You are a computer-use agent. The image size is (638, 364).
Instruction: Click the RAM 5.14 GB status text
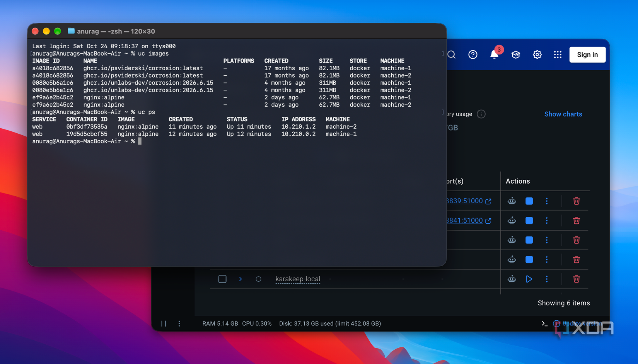[220, 323]
